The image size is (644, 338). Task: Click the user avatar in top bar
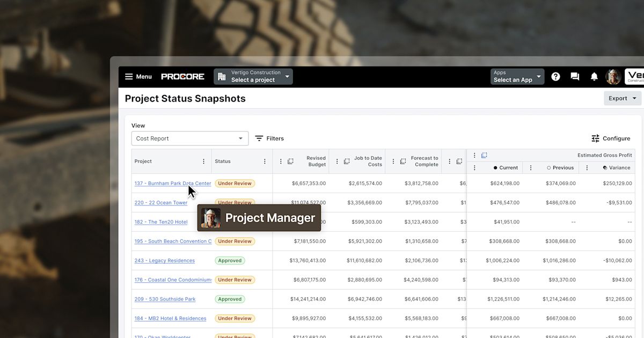613,77
